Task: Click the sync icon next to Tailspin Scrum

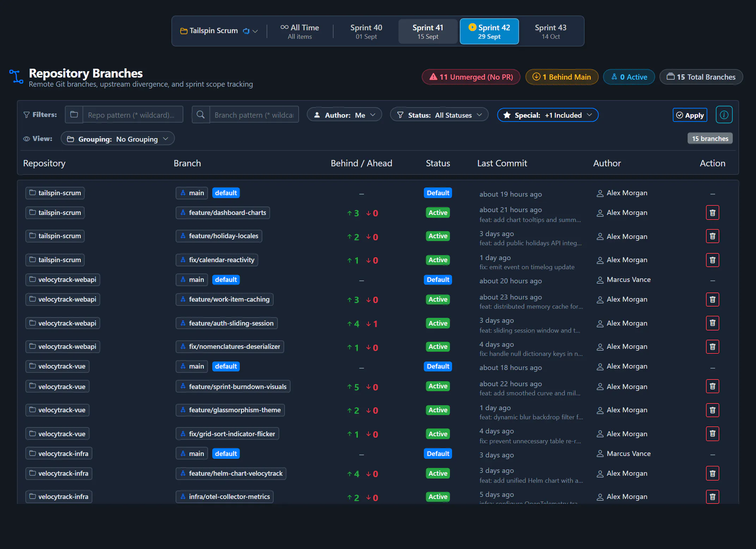Action: coord(246,31)
